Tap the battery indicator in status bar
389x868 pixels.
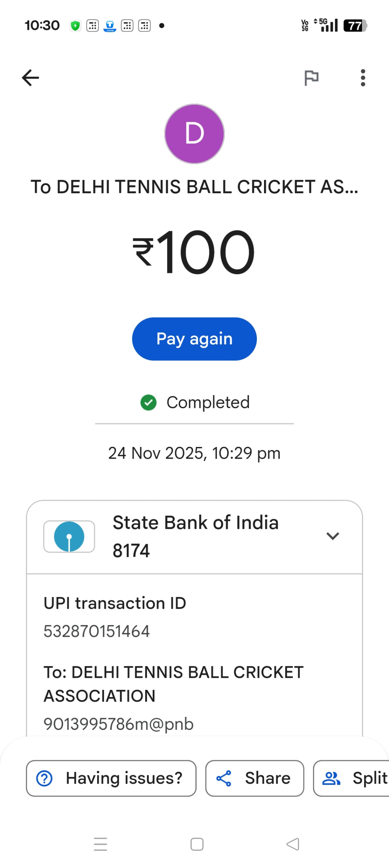[355, 26]
